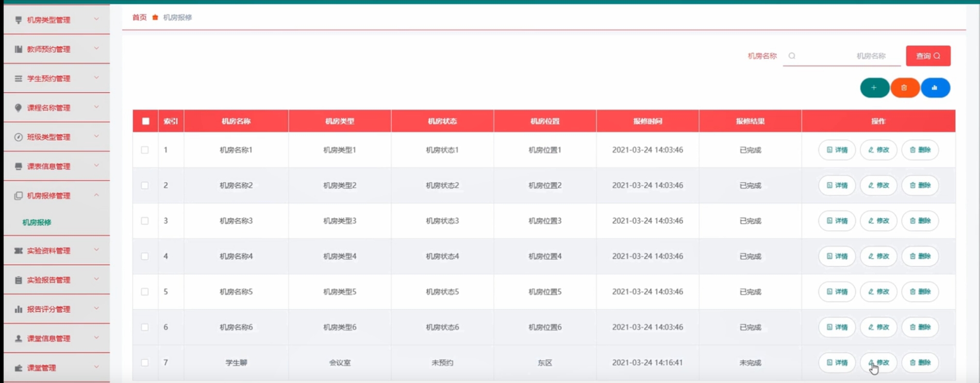Collapse the 机房报修管理 menu chevron

click(96, 195)
